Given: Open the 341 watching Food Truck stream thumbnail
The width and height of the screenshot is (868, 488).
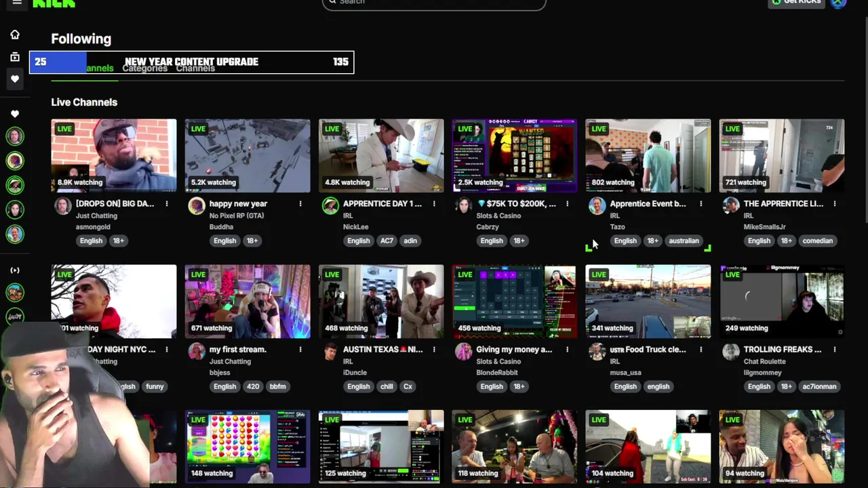Looking at the screenshot, I should tap(648, 302).
